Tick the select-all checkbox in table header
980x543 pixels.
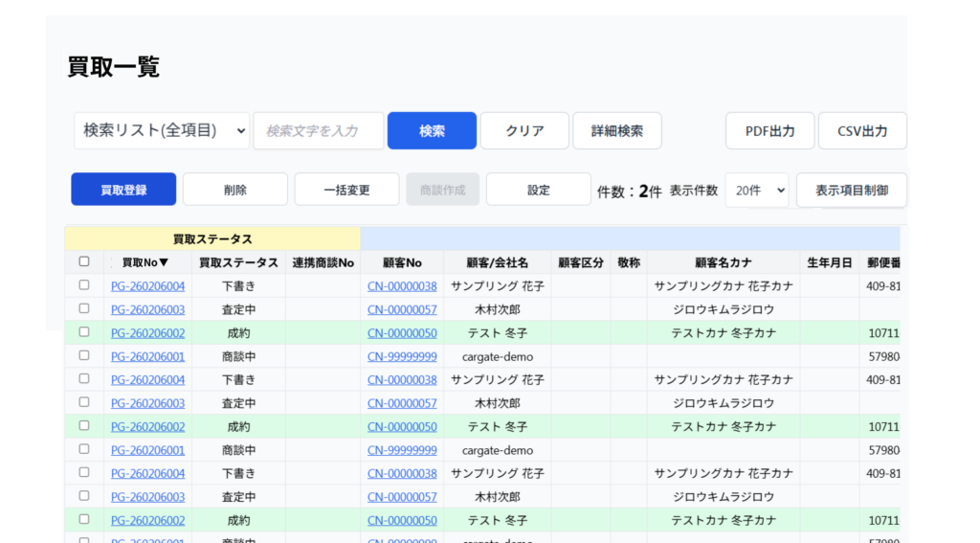[x=84, y=261]
